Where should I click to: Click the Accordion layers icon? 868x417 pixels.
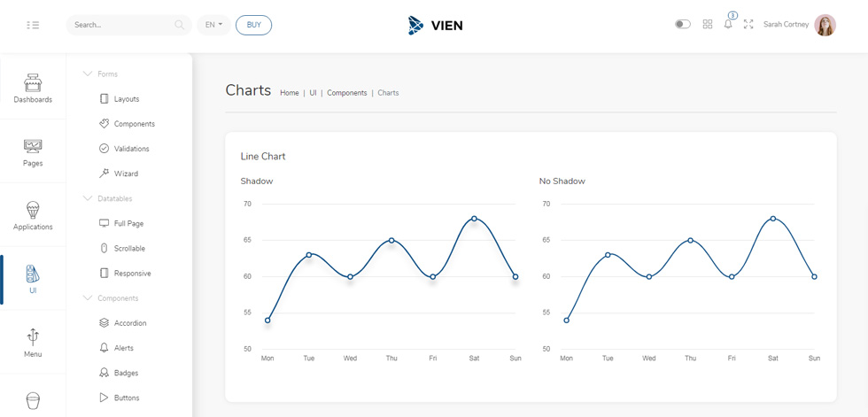[x=104, y=323]
